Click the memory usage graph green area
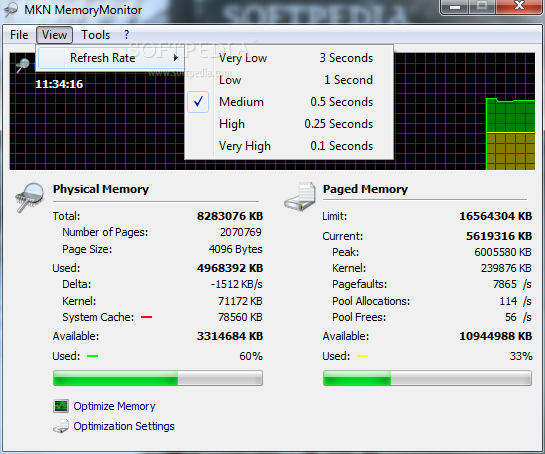Image resolution: width=545 pixels, height=454 pixels. tap(510, 116)
